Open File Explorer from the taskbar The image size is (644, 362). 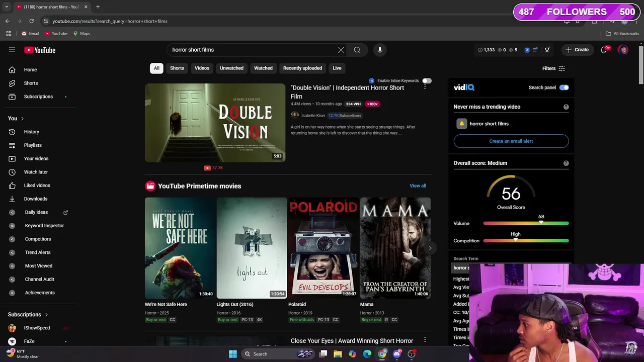pos(338,354)
